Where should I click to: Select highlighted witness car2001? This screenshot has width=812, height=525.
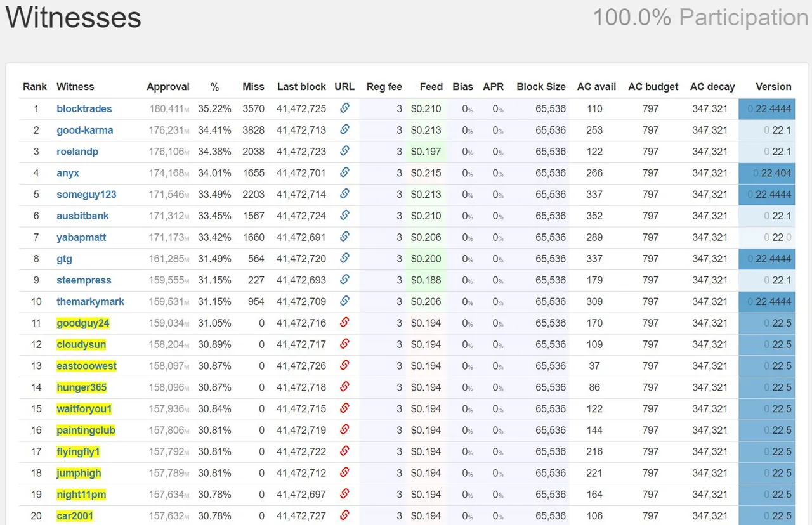[74, 516]
